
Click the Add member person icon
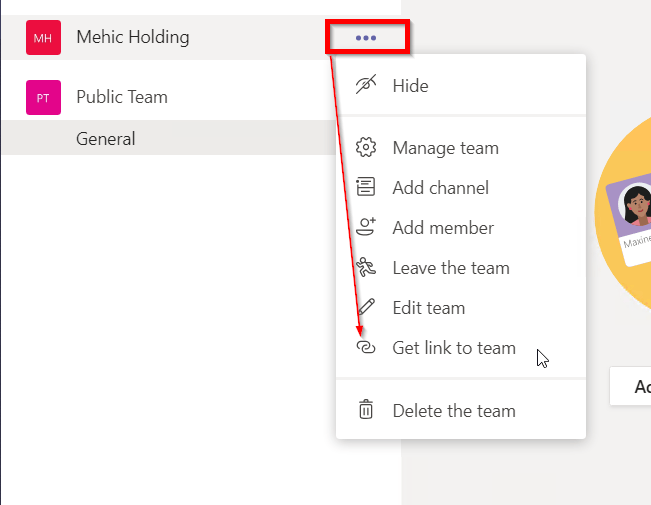pyautogui.click(x=366, y=228)
